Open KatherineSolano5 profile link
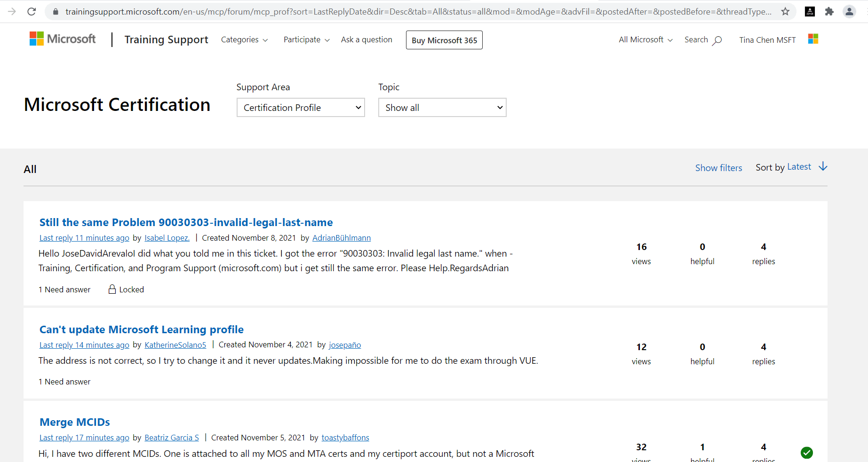The width and height of the screenshot is (868, 462). tap(175, 345)
